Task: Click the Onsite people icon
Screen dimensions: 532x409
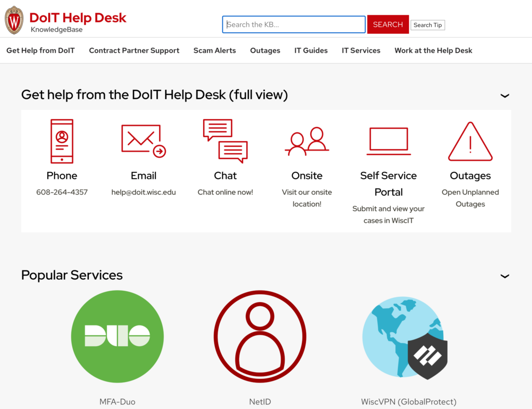Action: tap(307, 141)
